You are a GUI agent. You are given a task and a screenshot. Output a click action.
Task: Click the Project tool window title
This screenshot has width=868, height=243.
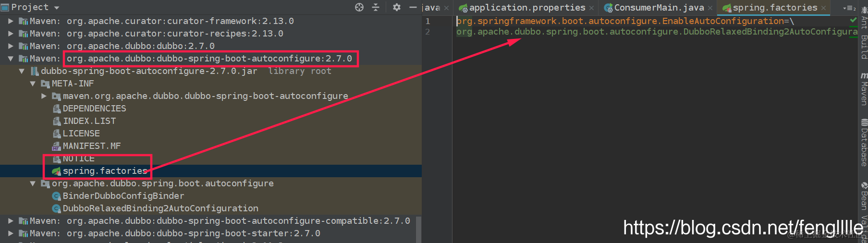[x=30, y=7]
